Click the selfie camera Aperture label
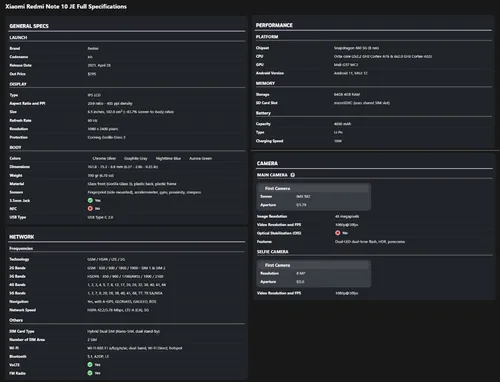This screenshot has width=500, height=382. click(x=268, y=282)
